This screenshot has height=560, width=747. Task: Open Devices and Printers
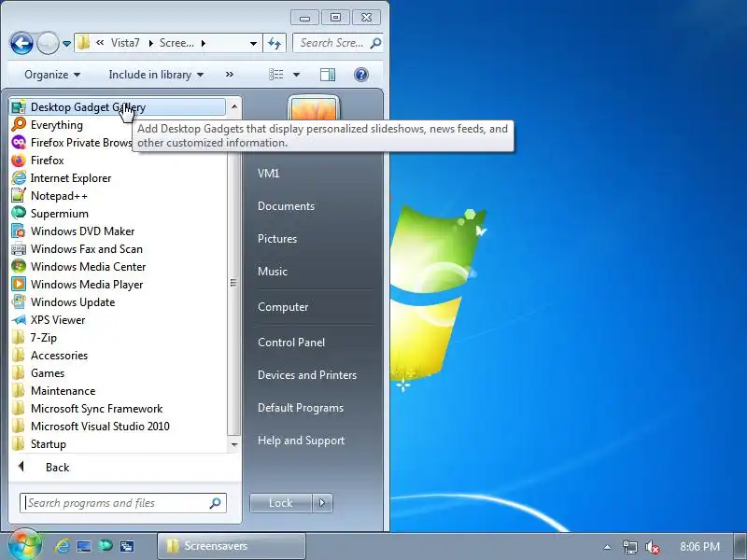(307, 375)
